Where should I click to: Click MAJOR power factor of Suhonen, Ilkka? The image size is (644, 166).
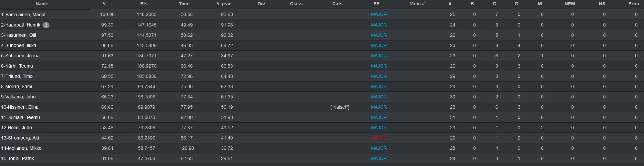tap(379, 45)
